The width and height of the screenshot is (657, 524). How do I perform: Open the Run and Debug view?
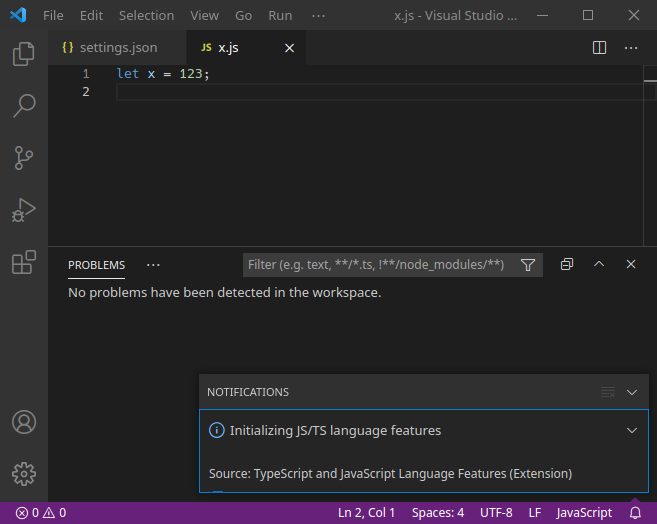[x=23, y=210]
